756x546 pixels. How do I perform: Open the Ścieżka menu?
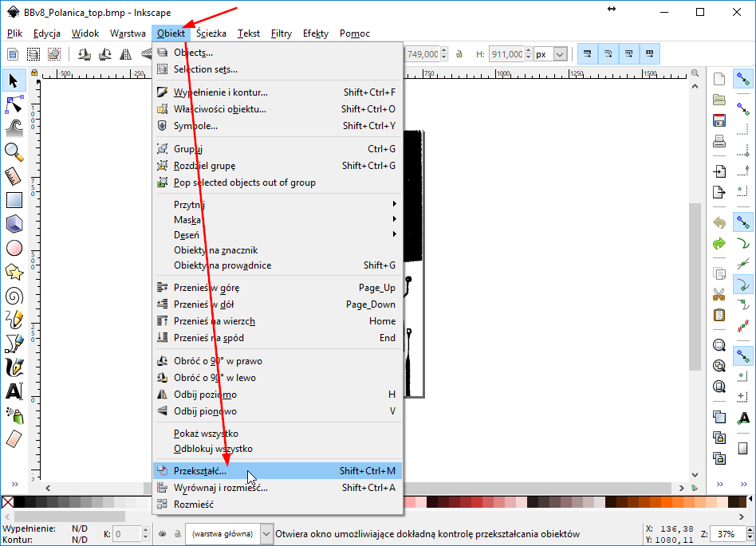pyautogui.click(x=211, y=33)
